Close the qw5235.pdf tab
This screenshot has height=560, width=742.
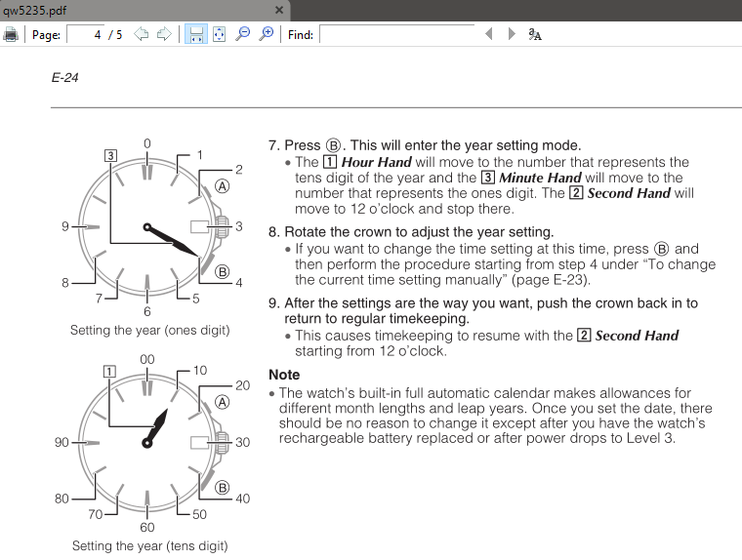279,10
